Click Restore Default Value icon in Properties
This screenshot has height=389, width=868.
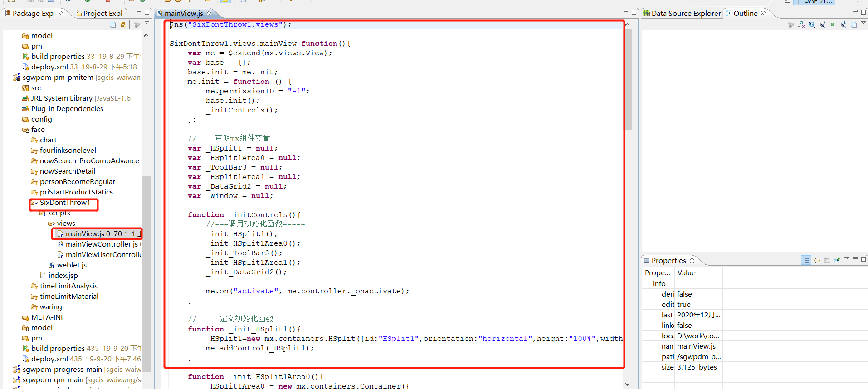tap(827, 260)
